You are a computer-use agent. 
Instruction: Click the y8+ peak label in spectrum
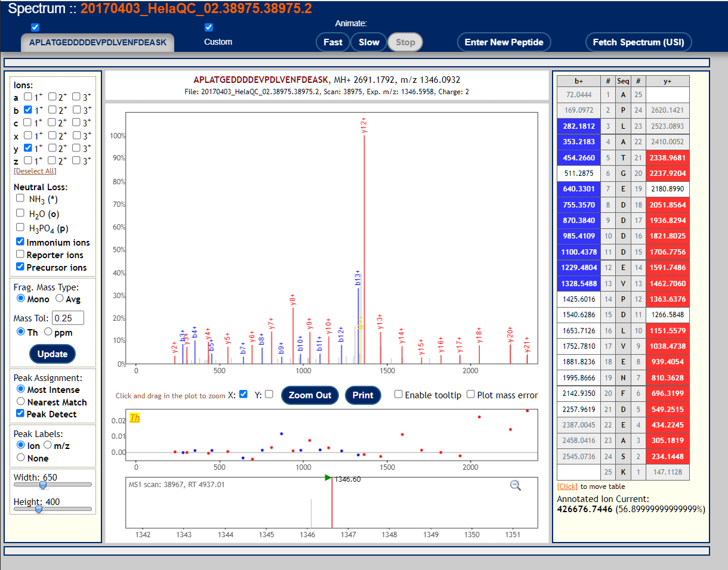(293, 299)
